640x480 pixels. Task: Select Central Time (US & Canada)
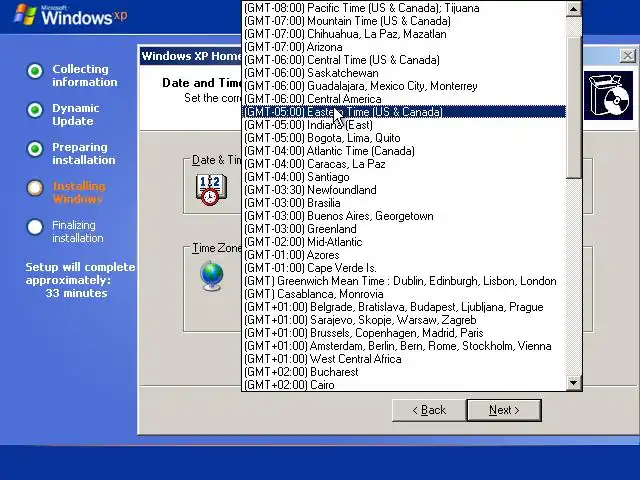pyautogui.click(x=404, y=60)
